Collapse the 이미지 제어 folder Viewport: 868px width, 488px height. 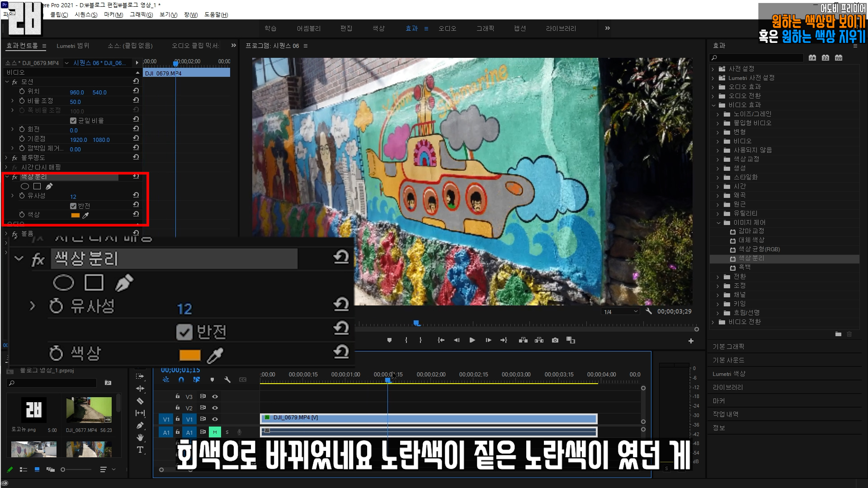point(718,222)
